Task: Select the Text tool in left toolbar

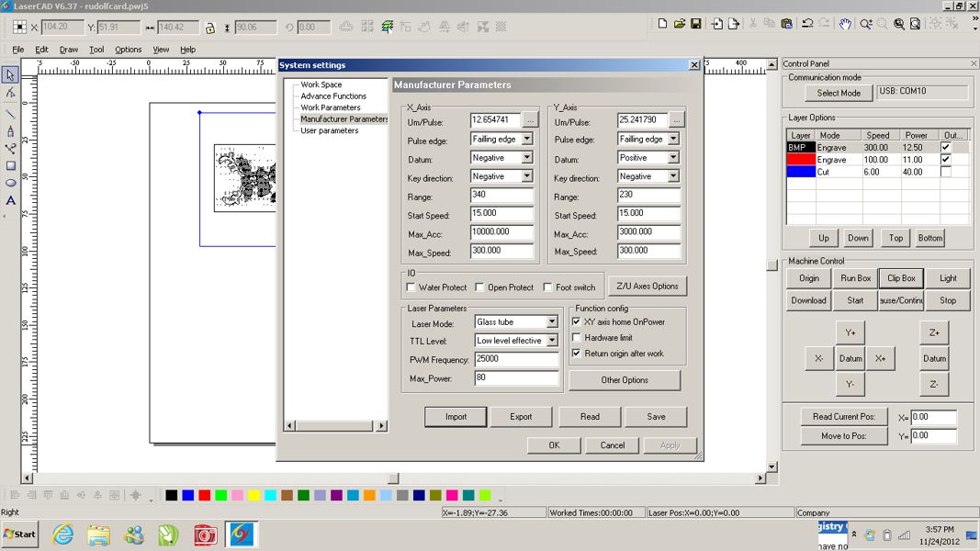Action: click(10, 200)
